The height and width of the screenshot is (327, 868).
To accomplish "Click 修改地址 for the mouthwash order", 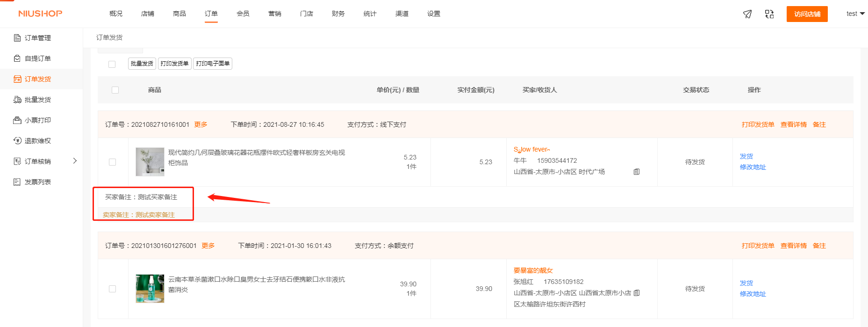I will [x=753, y=294].
